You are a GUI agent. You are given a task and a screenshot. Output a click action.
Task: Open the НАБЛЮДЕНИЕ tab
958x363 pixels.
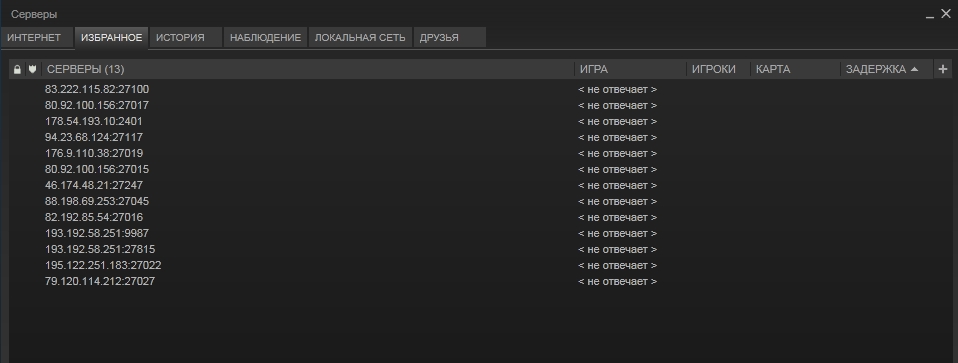coord(265,37)
